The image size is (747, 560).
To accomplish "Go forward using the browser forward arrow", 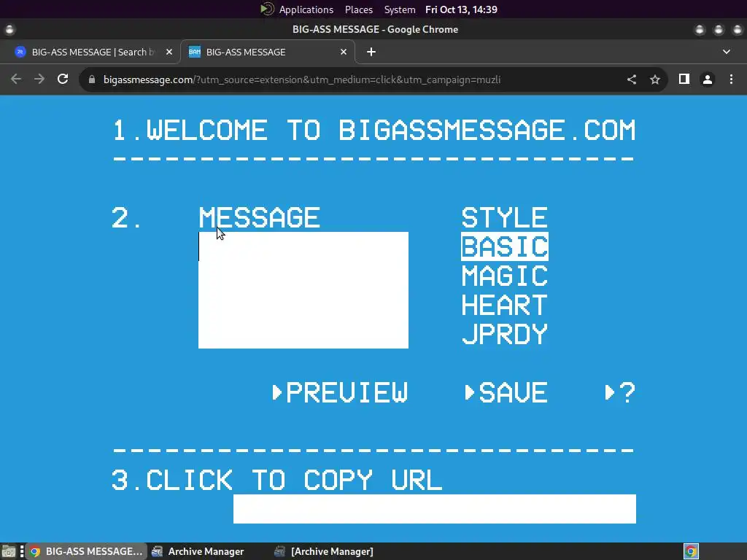I will 39,79.
